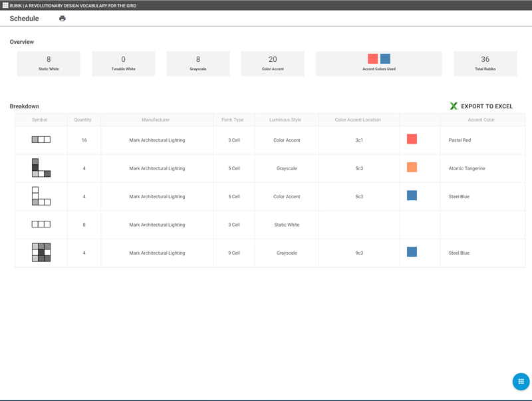Screen dimensions: 532x401
Task: Click the Overview section heading
Action: point(22,42)
